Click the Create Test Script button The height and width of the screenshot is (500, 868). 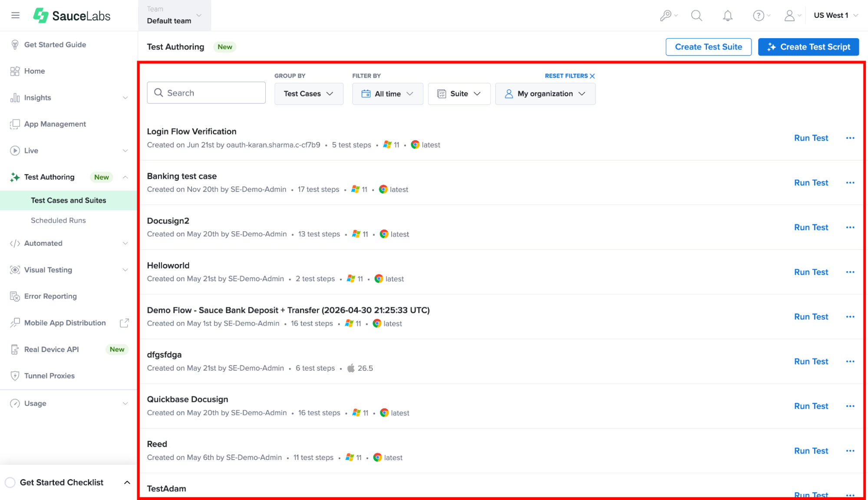(x=809, y=47)
